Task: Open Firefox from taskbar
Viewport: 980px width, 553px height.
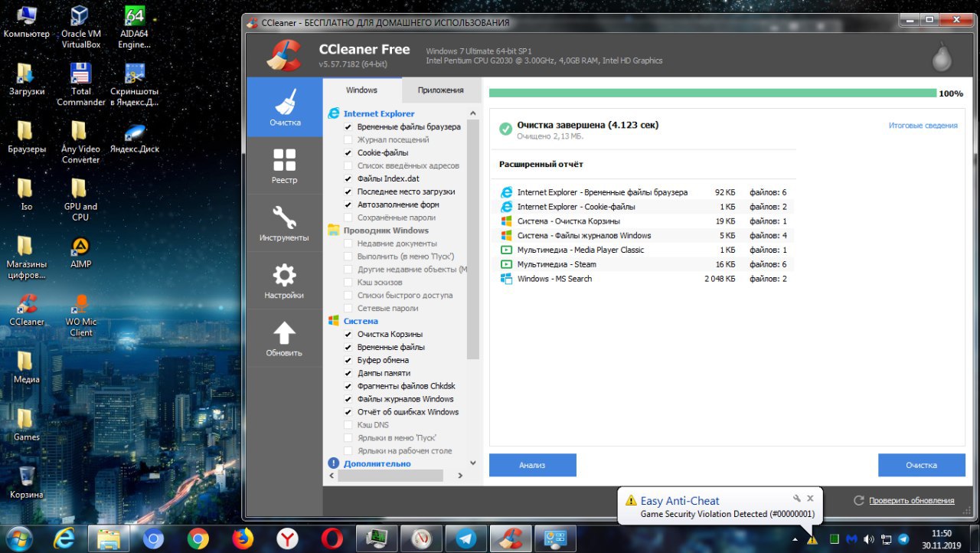Action: click(x=242, y=539)
